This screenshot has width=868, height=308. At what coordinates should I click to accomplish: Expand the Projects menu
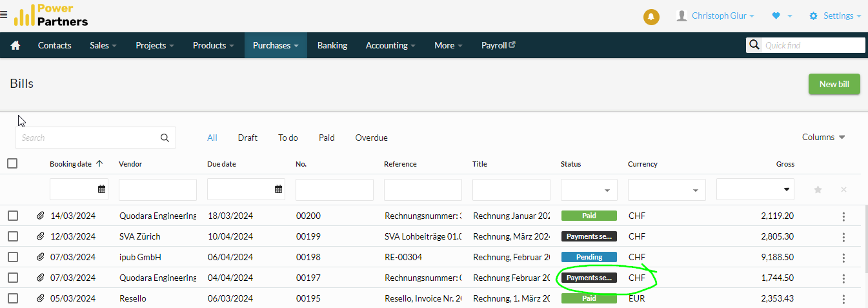(155, 45)
